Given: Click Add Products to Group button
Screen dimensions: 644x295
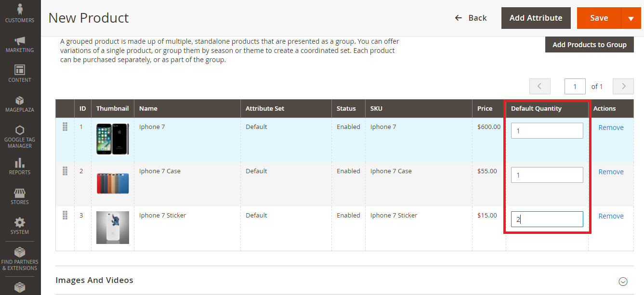Looking at the screenshot, I should coord(590,45).
